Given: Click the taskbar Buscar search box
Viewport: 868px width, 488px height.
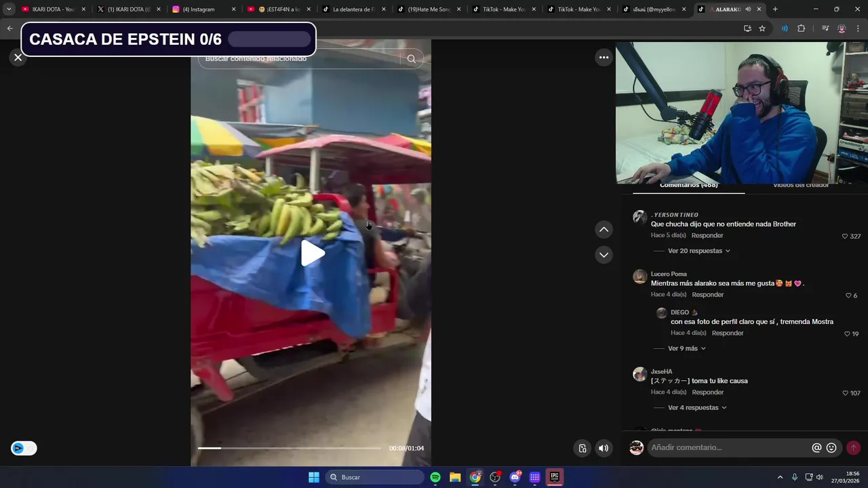Looking at the screenshot, I should point(375,477).
